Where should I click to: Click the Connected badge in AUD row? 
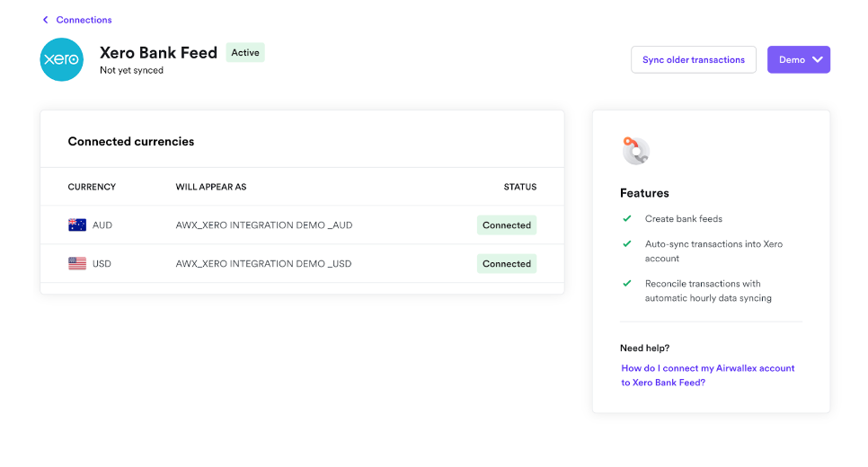pyautogui.click(x=507, y=225)
